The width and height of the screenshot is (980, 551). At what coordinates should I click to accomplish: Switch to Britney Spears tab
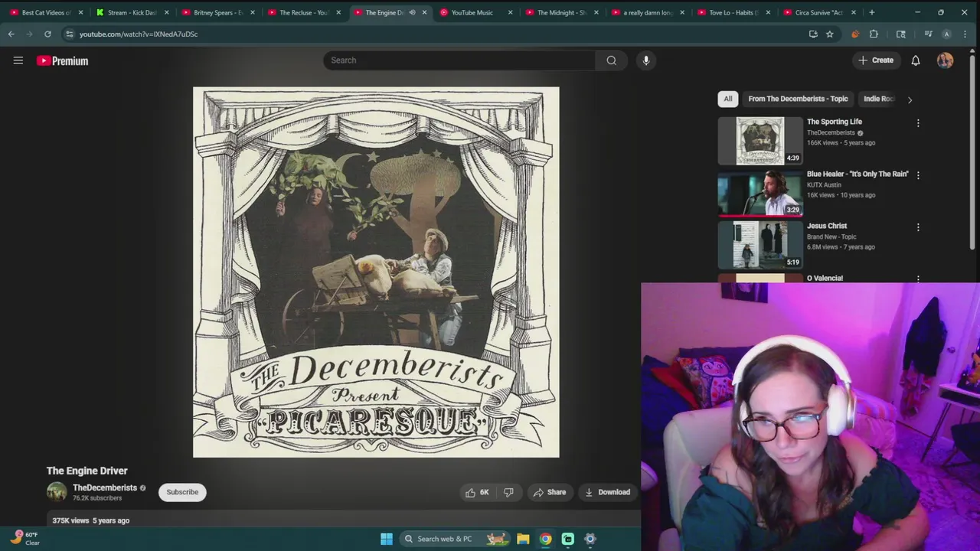[217, 12]
